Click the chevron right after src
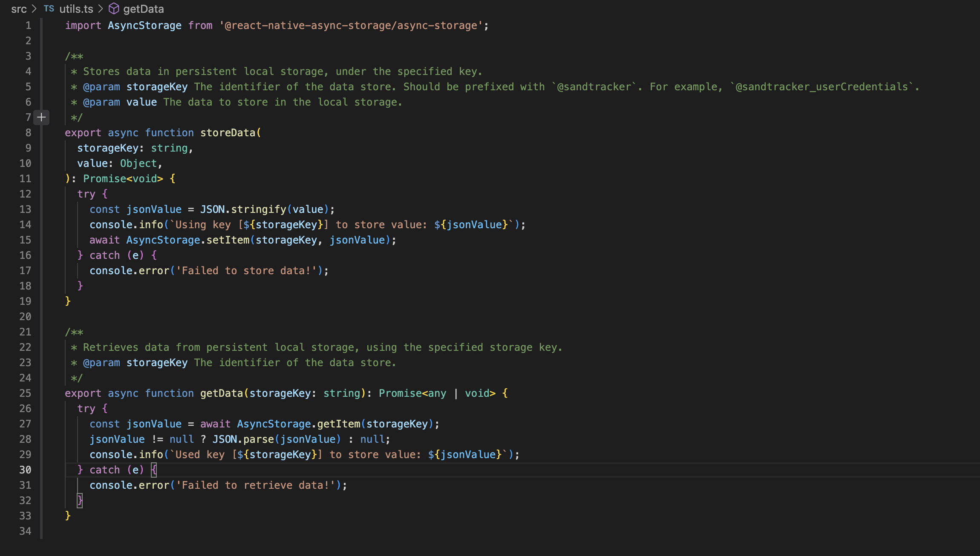This screenshot has height=556, width=980. (x=35, y=9)
